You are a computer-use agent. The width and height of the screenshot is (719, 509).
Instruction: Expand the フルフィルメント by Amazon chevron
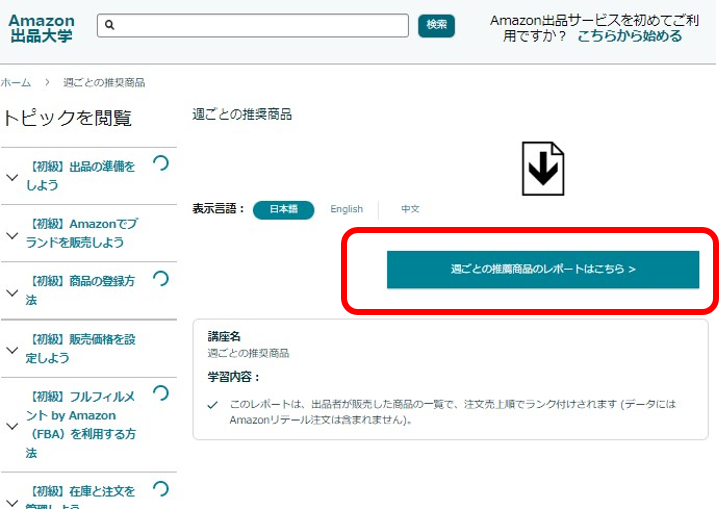12,426
